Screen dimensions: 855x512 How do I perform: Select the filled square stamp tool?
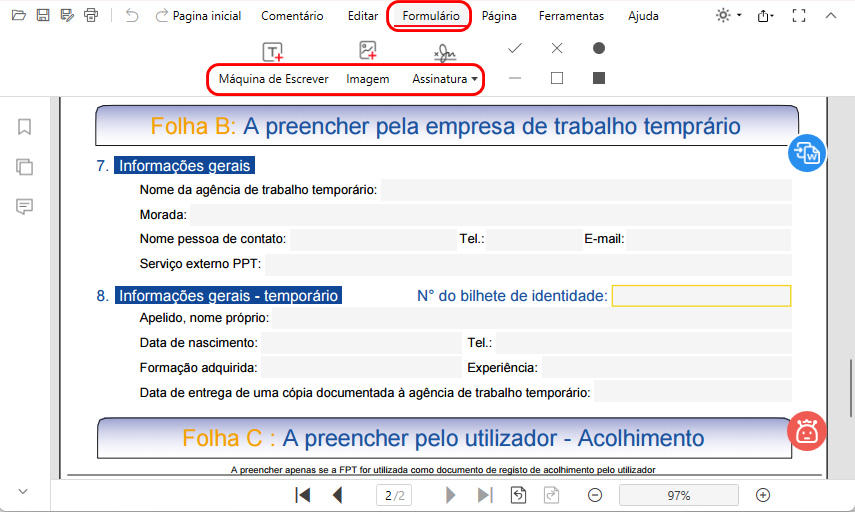[599, 79]
